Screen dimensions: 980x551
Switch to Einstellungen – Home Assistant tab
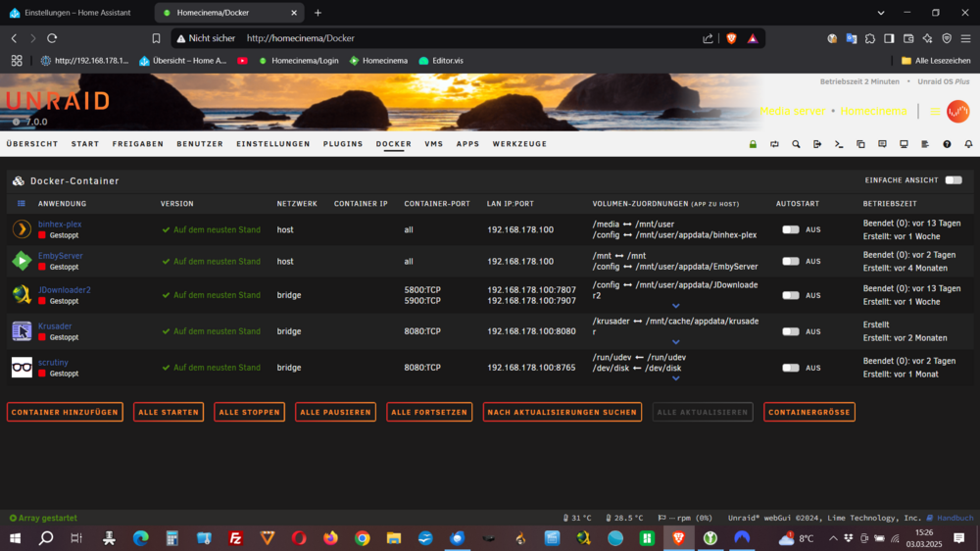[75, 13]
